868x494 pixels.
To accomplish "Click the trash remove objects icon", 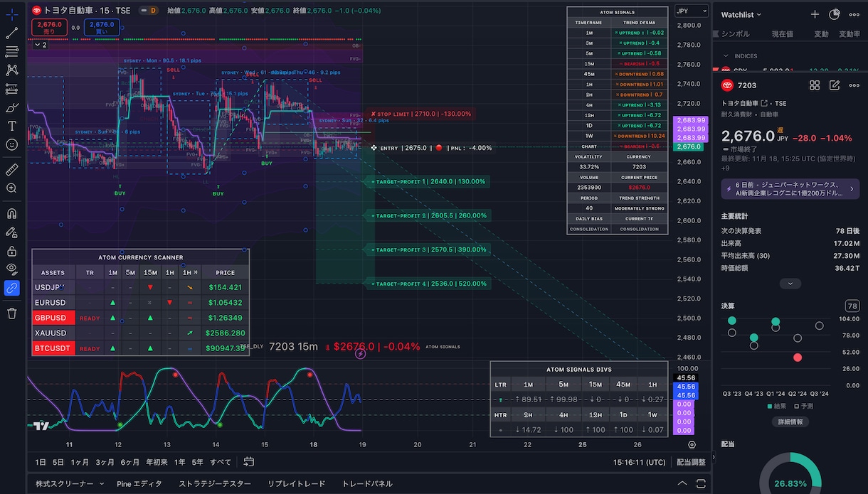I will point(11,313).
